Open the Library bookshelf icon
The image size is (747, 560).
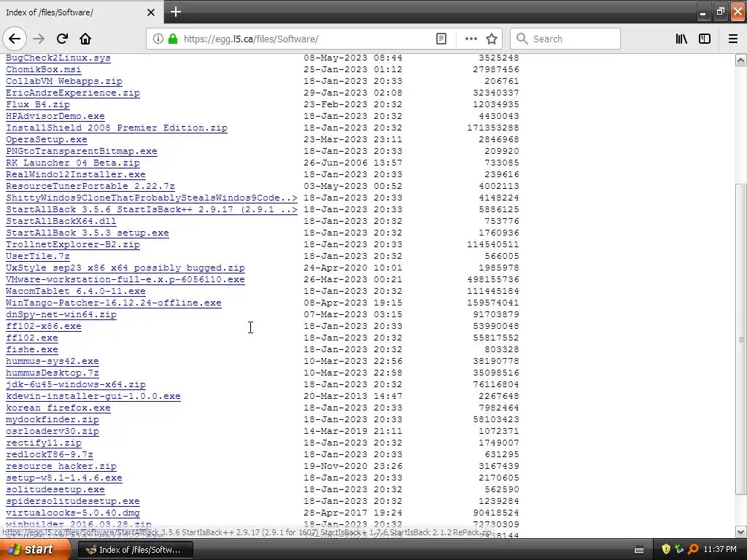[x=681, y=39]
